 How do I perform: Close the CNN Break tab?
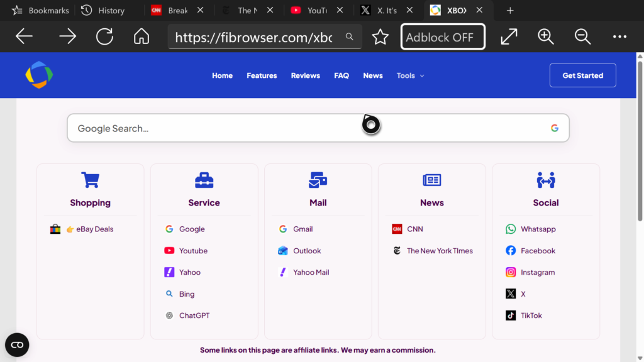200,10
